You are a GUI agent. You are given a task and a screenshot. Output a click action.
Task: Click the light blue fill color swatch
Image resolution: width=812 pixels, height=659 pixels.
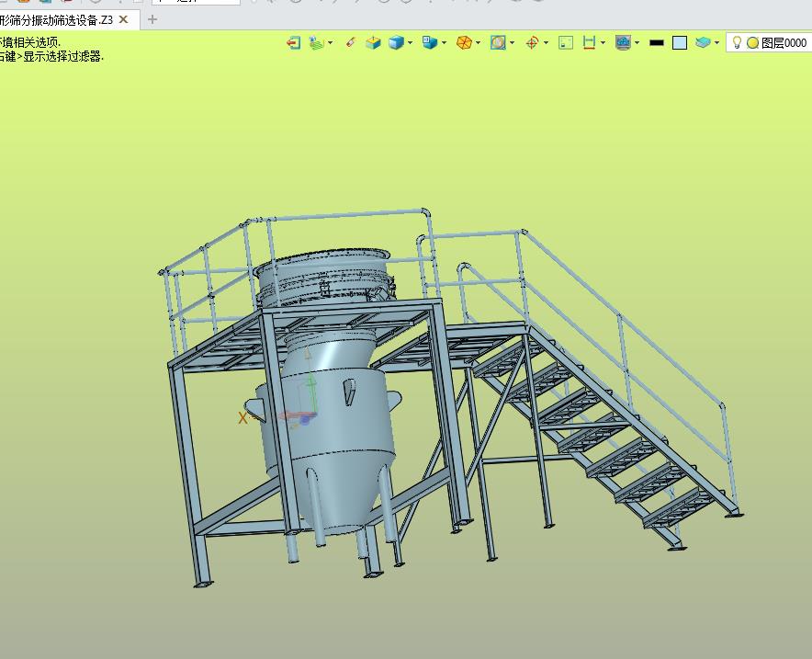[680, 42]
